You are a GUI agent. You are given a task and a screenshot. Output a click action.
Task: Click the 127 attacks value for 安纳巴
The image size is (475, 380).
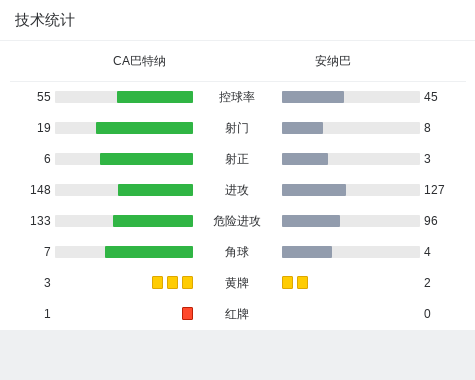point(434,190)
